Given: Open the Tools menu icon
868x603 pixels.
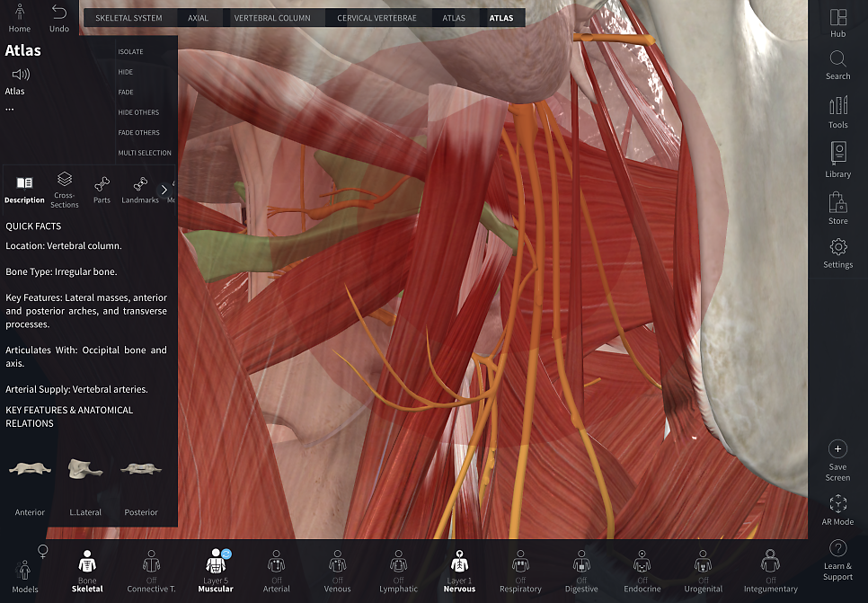Looking at the screenshot, I should point(837,112).
